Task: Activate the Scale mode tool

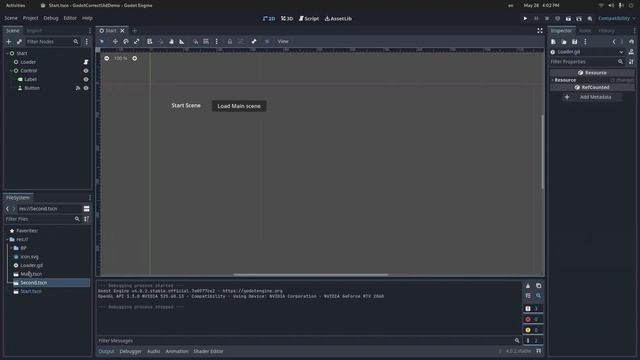Action: point(137,41)
